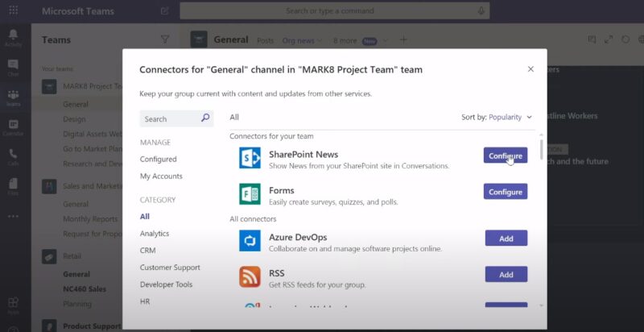Select the HR category
The image size is (644, 332).
145,301
